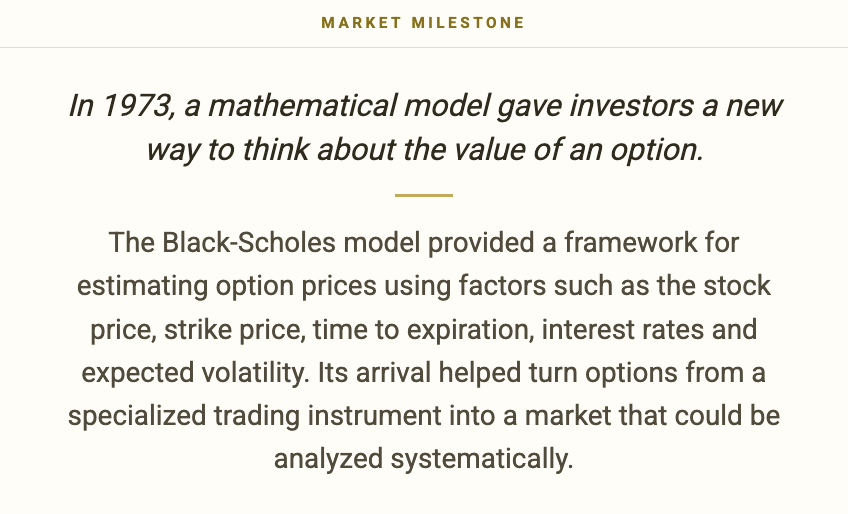Click the short gold divider bar

tap(423, 195)
